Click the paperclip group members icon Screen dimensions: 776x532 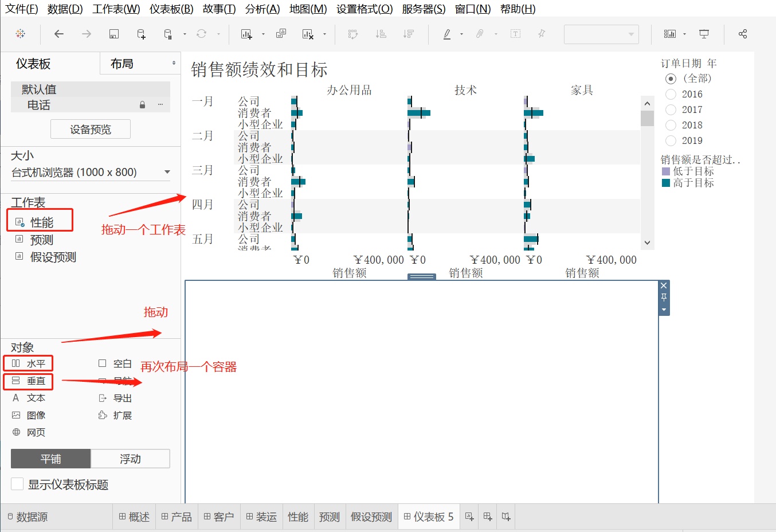pyautogui.click(x=480, y=34)
